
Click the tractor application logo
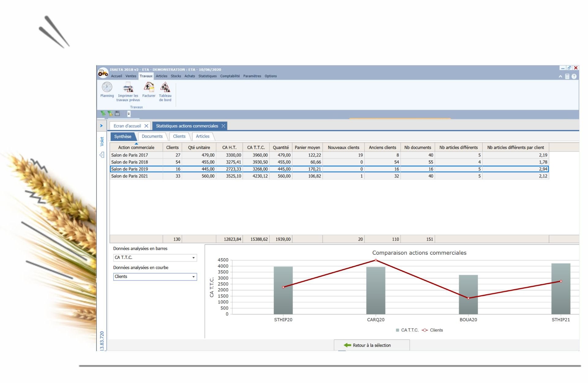103,73
